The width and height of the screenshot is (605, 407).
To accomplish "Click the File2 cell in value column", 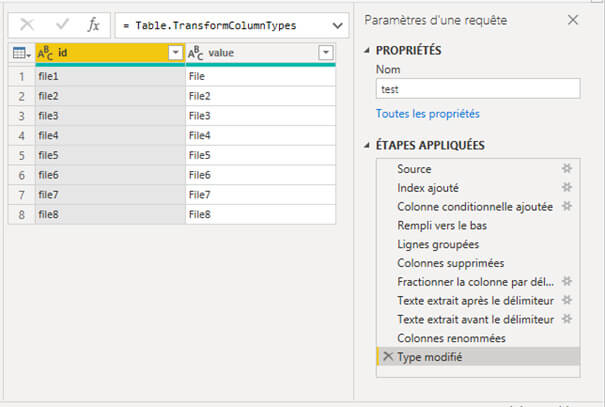I will coord(260,96).
